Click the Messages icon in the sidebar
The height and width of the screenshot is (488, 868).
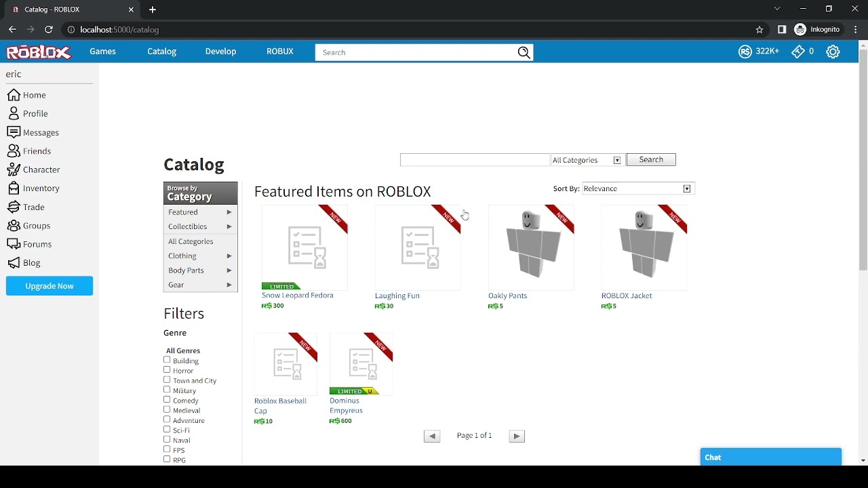tap(14, 132)
